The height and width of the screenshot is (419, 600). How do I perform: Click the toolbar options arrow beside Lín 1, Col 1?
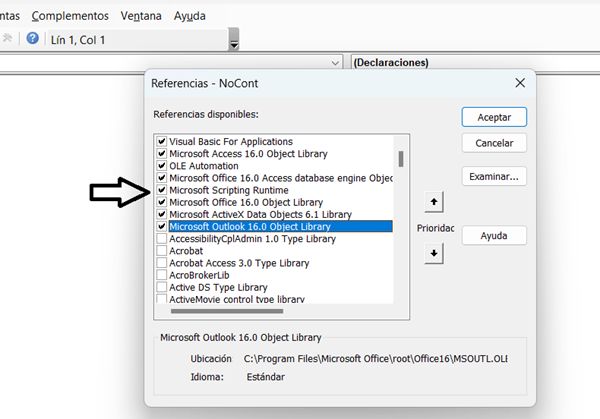(234, 39)
